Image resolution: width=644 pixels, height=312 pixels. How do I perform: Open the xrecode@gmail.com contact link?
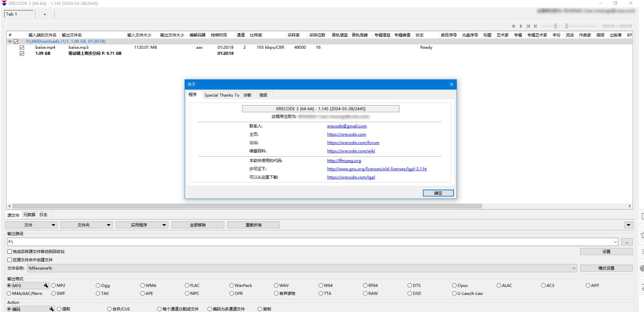[x=347, y=126]
